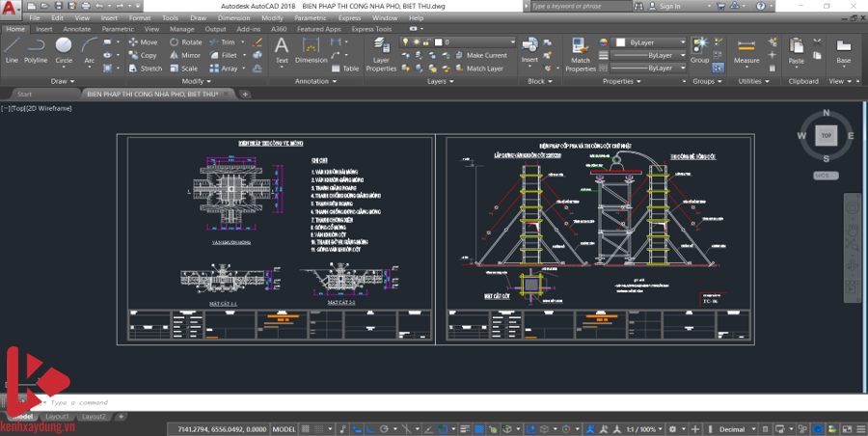Select the Line drawing tool

coord(12,50)
